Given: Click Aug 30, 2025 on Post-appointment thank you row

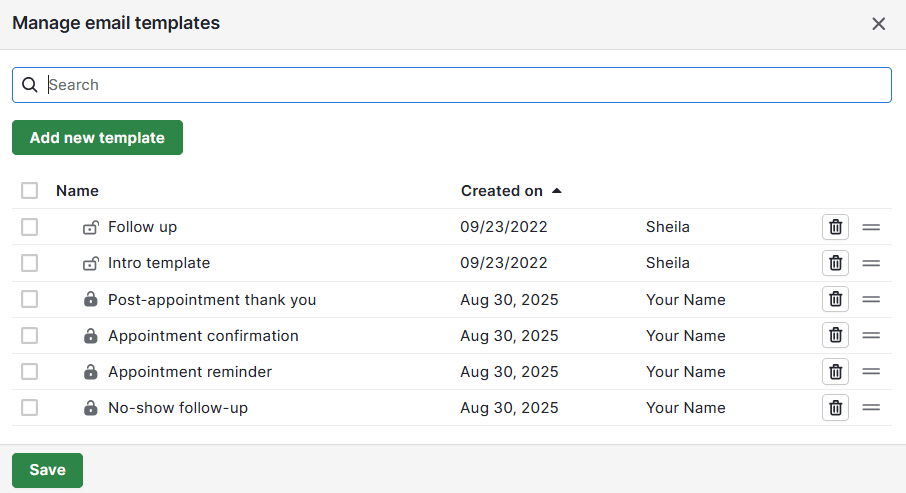Looking at the screenshot, I should coord(510,300).
